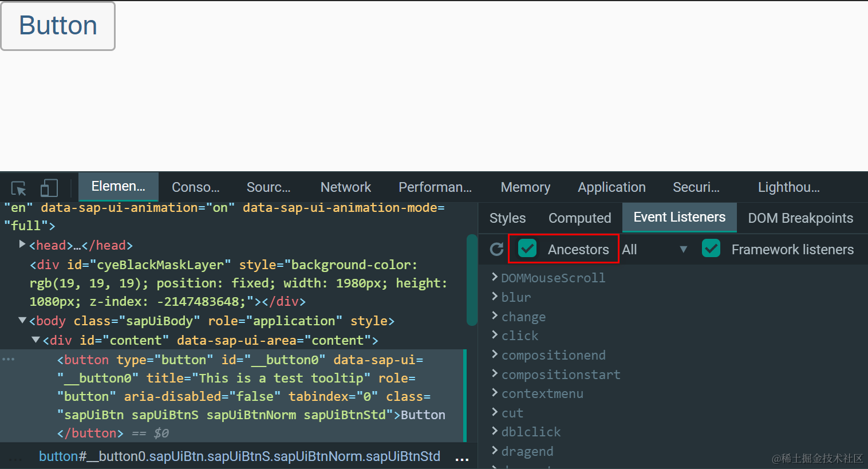This screenshot has height=469, width=868.
Task: Open the All listeners filter dropdown
Action: [x=654, y=250]
